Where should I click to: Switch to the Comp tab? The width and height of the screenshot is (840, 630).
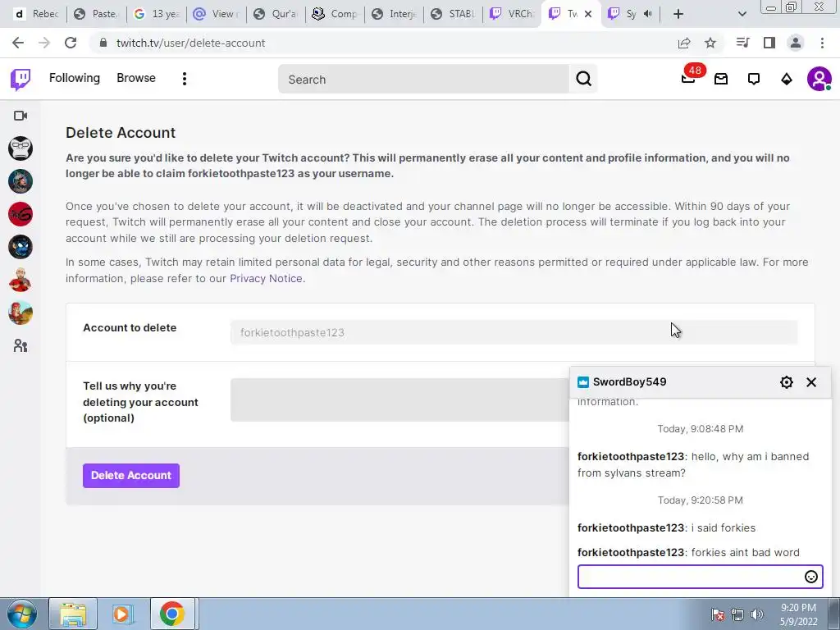335,14
